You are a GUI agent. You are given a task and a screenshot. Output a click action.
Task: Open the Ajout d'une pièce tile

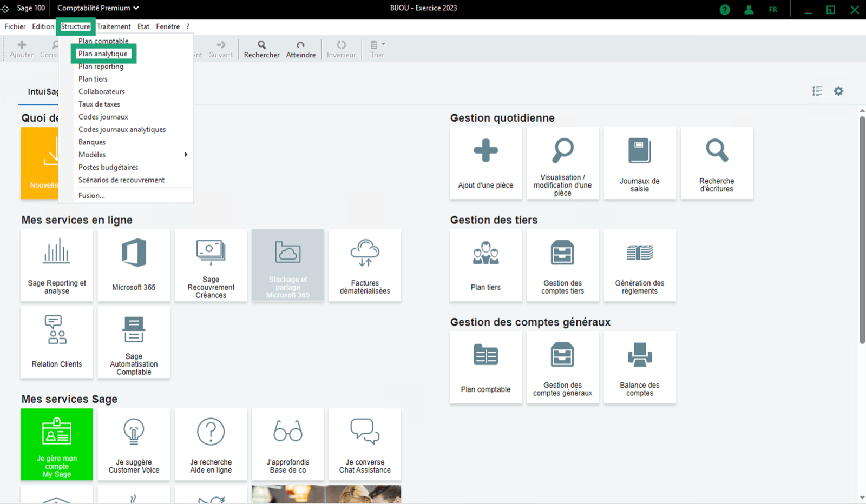(x=486, y=163)
